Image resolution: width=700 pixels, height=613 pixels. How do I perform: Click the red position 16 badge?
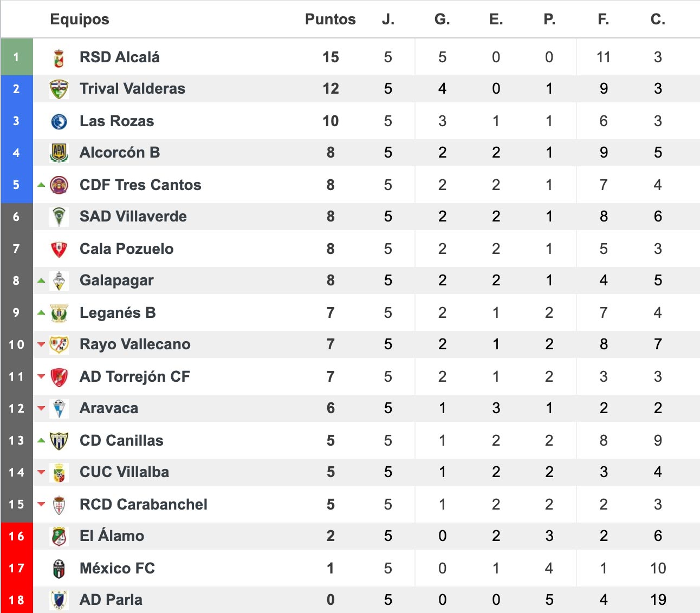(16, 536)
